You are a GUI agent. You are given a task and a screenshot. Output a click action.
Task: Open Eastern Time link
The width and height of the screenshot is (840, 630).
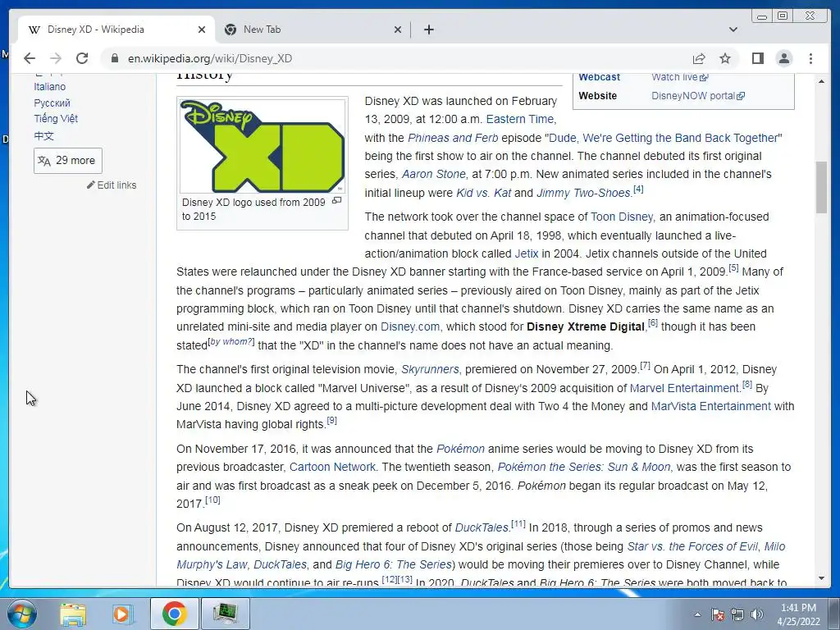click(520, 119)
